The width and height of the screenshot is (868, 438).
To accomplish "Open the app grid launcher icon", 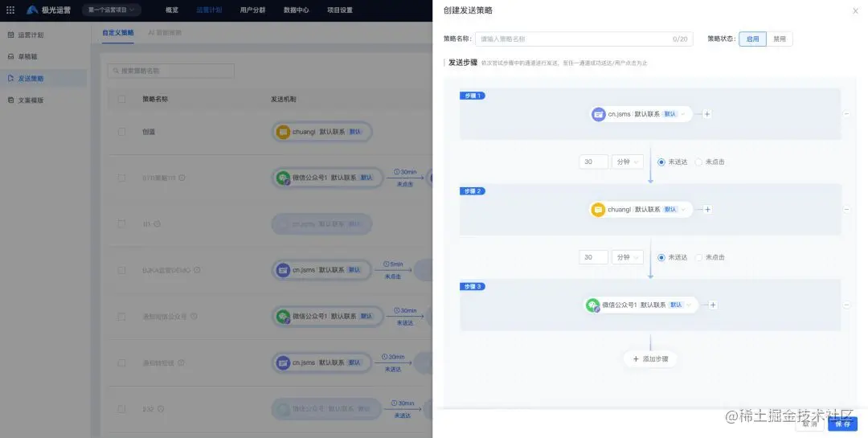I will point(10,10).
